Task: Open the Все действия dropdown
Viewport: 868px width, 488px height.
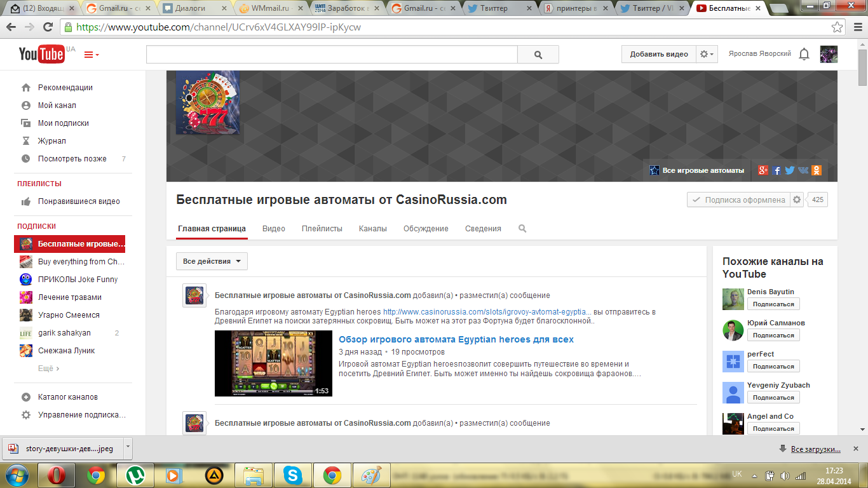Action: coord(212,261)
